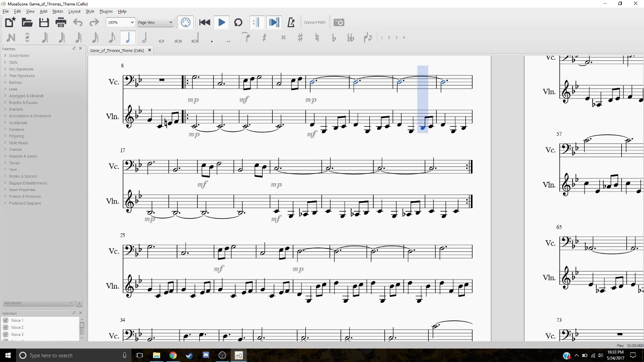The width and height of the screenshot is (644, 362).
Task: Flip note stem direction
Action: [368, 38]
